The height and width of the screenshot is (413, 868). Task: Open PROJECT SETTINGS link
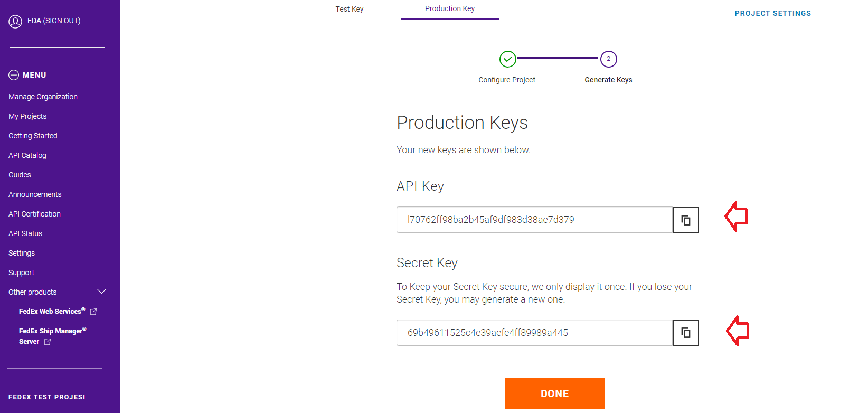772,13
